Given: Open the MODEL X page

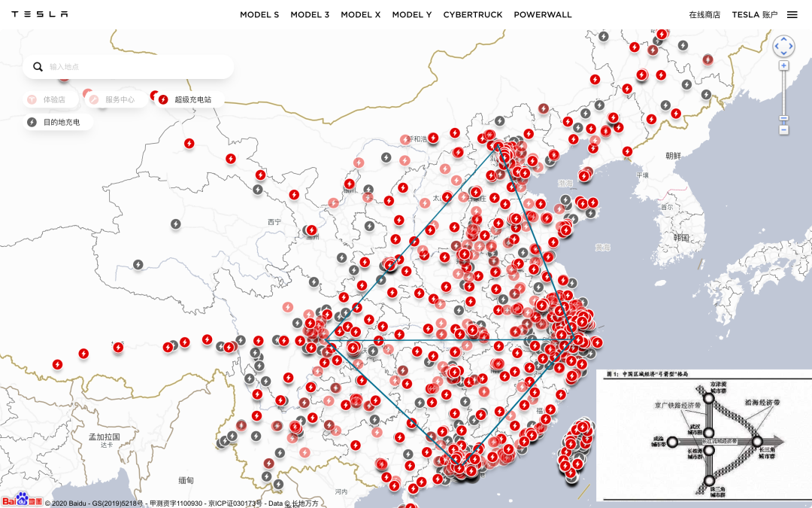Looking at the screenshot, I should [x=360, y=14].
